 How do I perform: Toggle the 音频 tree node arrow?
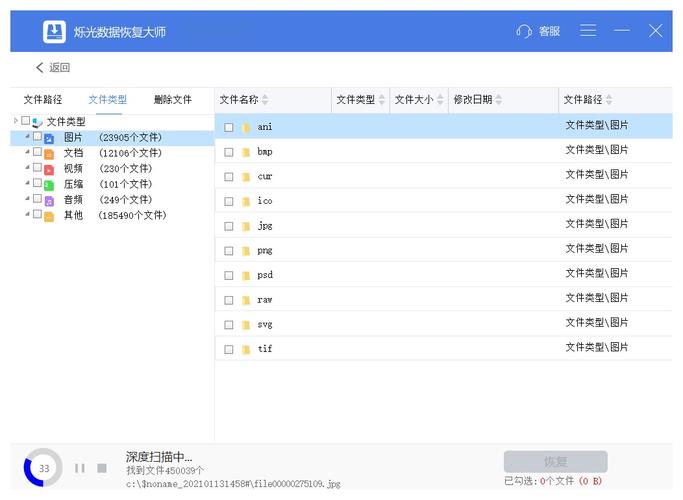(27, 198)
